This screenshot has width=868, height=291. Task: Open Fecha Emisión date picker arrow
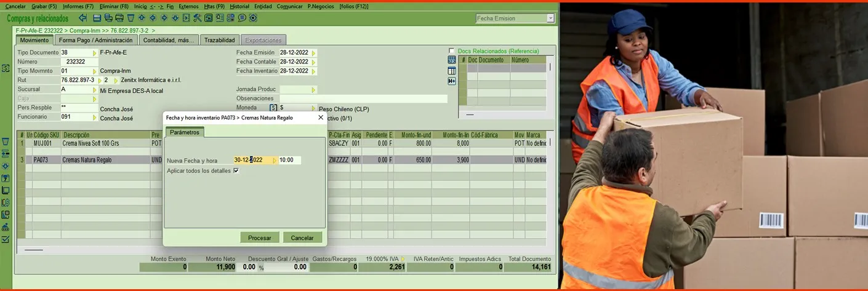(313, 53)
